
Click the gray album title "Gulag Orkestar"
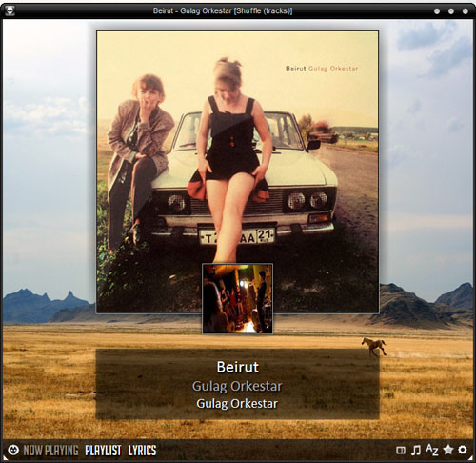pyautogui.click(x=237, y=387)
